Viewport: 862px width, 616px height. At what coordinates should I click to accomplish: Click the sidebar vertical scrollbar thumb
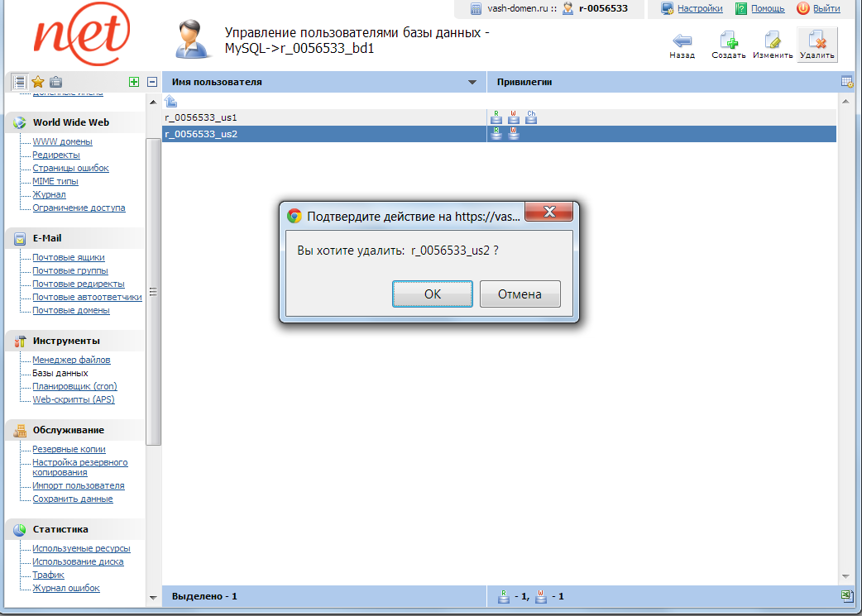(x=153, y=291)
